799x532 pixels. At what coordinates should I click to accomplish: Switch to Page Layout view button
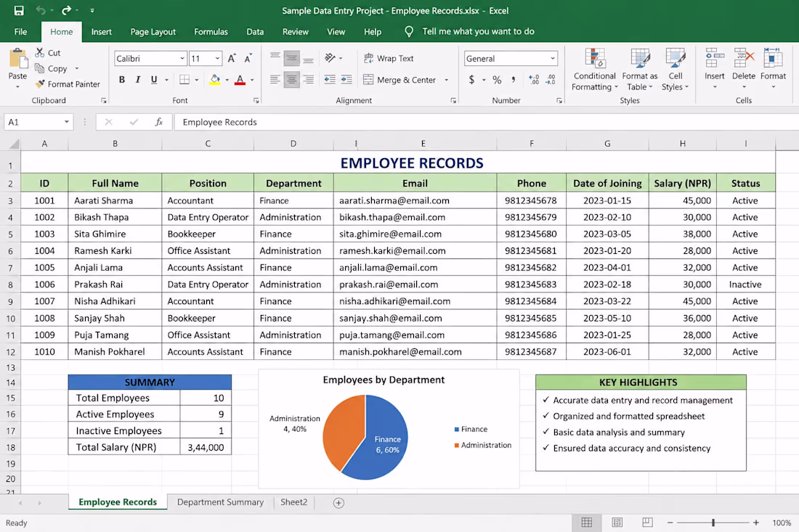click(x=617, y=523)
